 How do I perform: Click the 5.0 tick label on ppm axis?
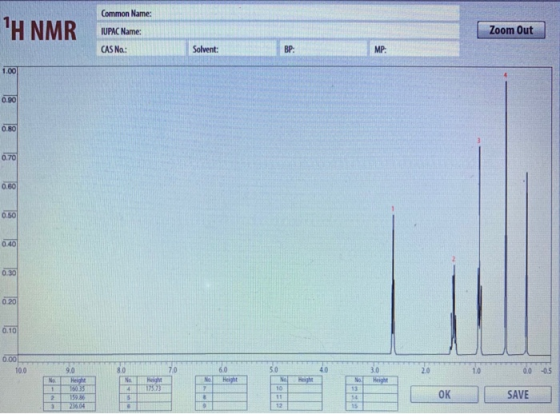click(x=273, y=370)
